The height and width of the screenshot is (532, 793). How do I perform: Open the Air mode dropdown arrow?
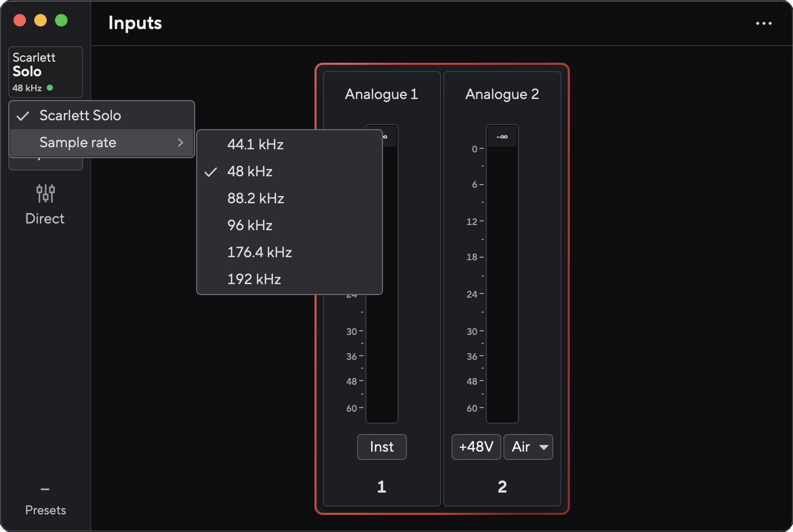pos(543,447)
